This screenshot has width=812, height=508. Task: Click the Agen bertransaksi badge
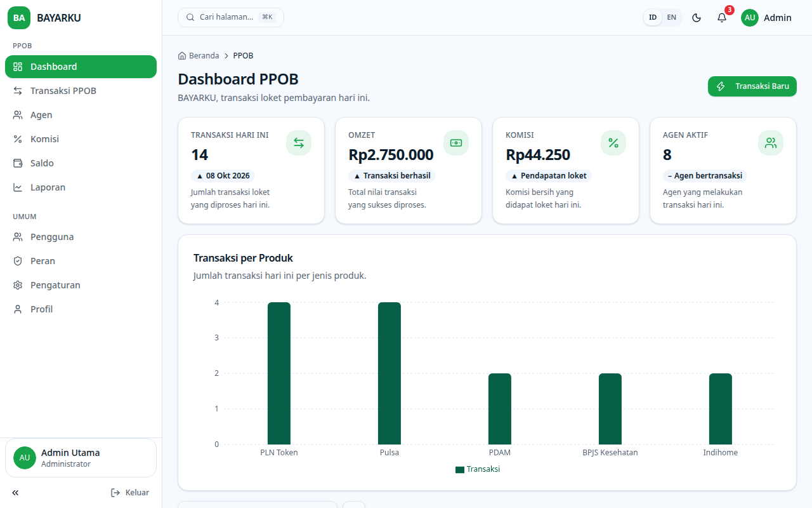pyautogui.click(x=705, y=176)
